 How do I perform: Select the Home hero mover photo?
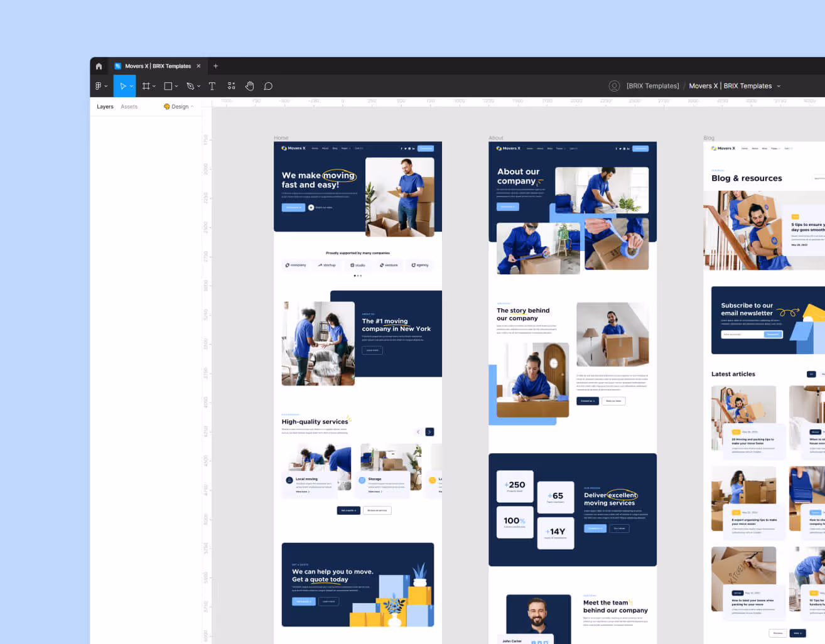pyautogui.click(x=399, y=197)
